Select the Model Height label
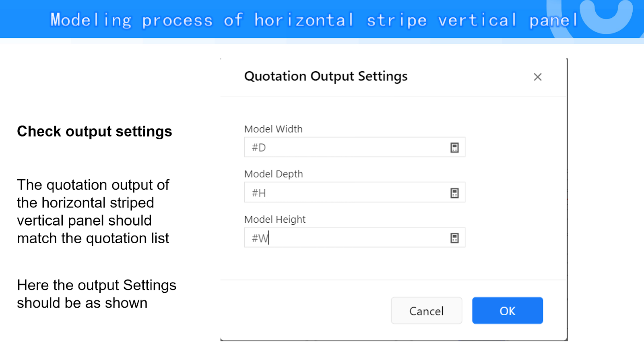This screenshot has width=644, height=362. tap(275, 219)
